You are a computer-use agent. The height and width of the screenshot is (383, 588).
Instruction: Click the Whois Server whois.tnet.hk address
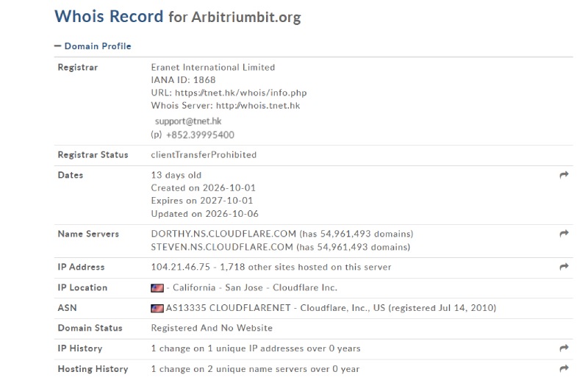258,105
